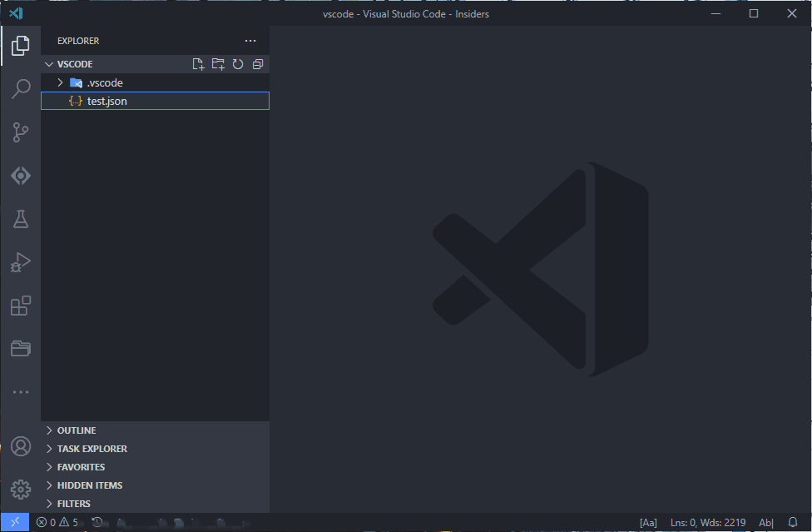
Task: Collapse the VSCODE workspace section
Action: (x=49, y=63)
